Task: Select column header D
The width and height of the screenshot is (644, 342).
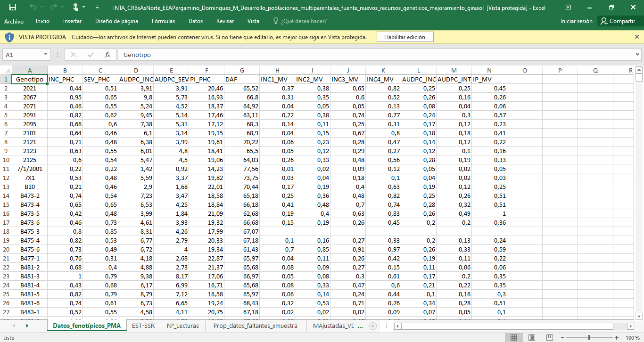Action: [136, 70]
